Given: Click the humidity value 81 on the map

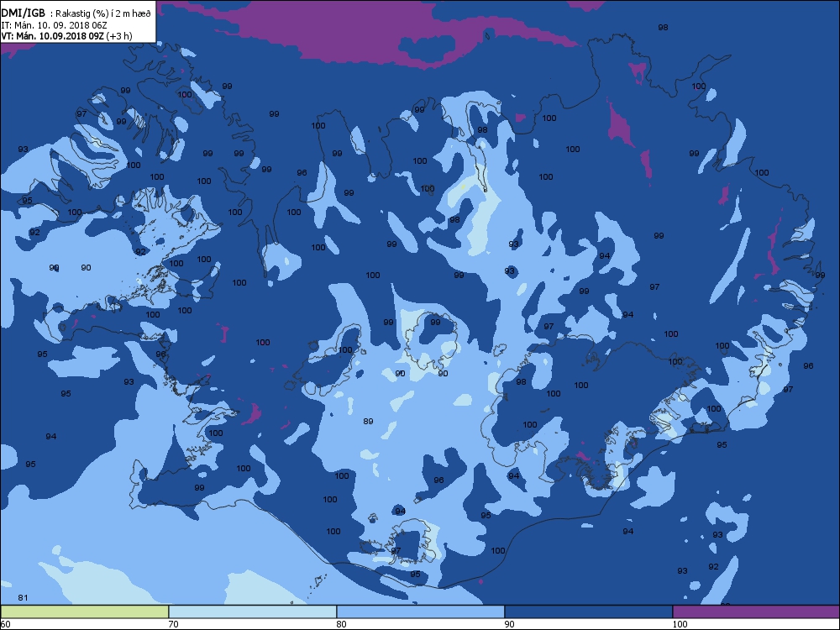Looking at the screenshot, I should coord(23,598).
